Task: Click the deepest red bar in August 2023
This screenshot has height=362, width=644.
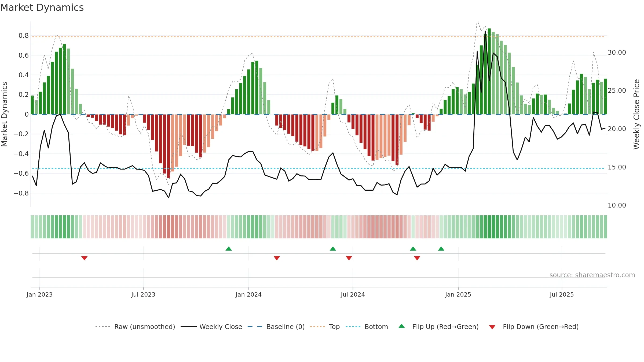Action: point(169,146)
